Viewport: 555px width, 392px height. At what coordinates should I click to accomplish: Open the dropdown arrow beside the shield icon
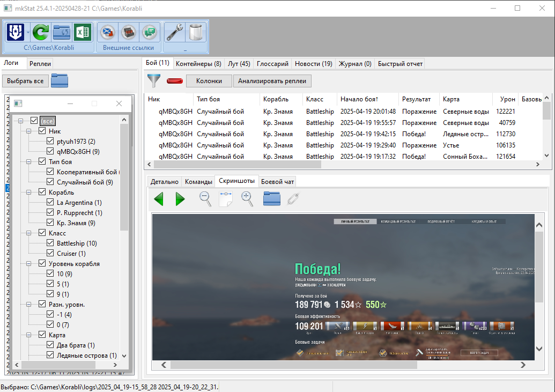pos(27,32)
